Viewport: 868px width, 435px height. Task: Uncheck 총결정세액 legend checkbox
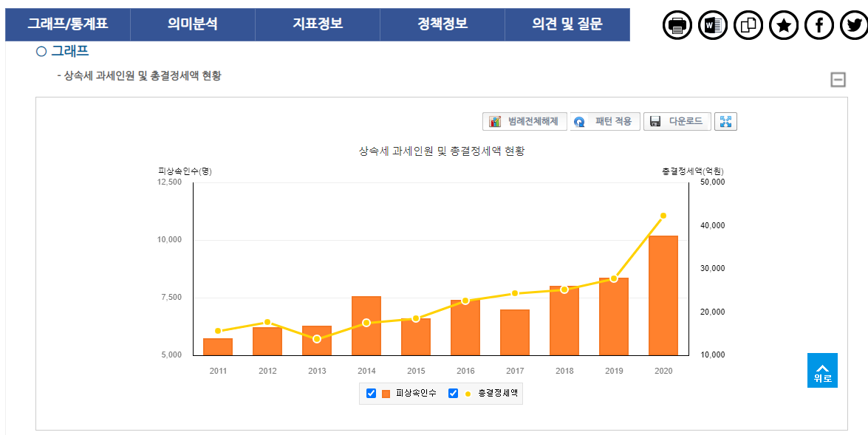(x=454, y=394)
